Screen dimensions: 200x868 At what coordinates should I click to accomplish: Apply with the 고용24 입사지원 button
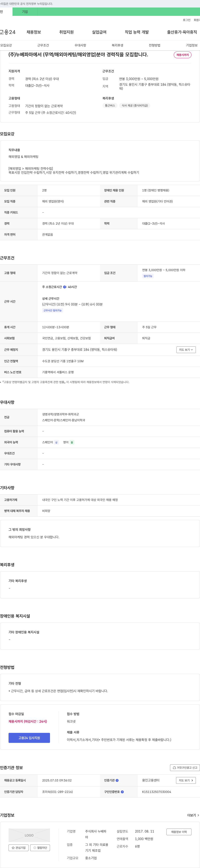click(x=29, y=738)
